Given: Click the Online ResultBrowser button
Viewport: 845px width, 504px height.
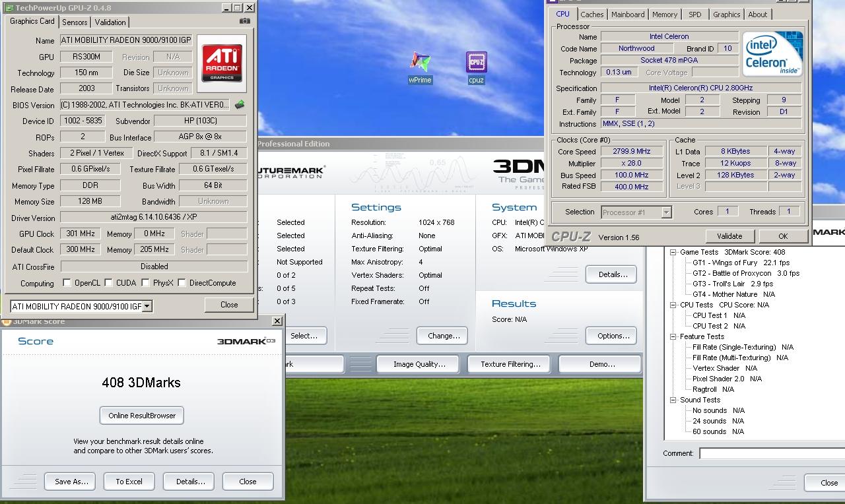Looking at the screenshot, I should [142, 416].
